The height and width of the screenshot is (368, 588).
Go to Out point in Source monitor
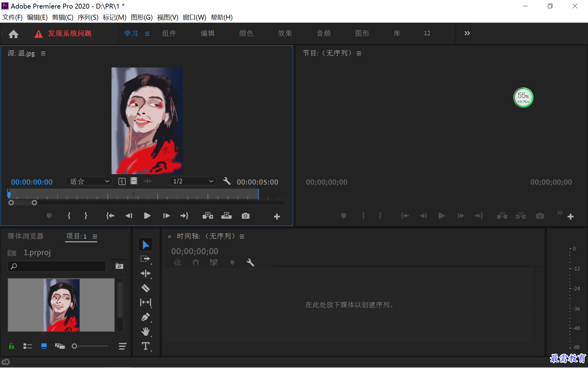click(184, 216)
